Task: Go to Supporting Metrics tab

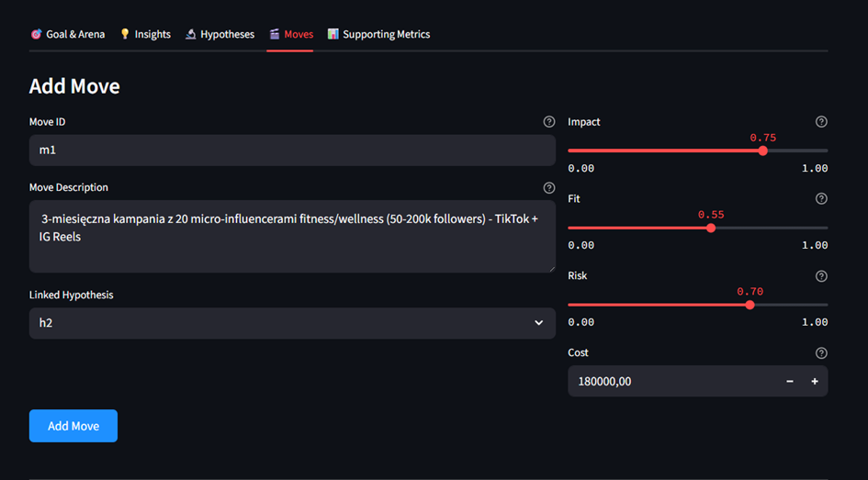Action: 378,34
